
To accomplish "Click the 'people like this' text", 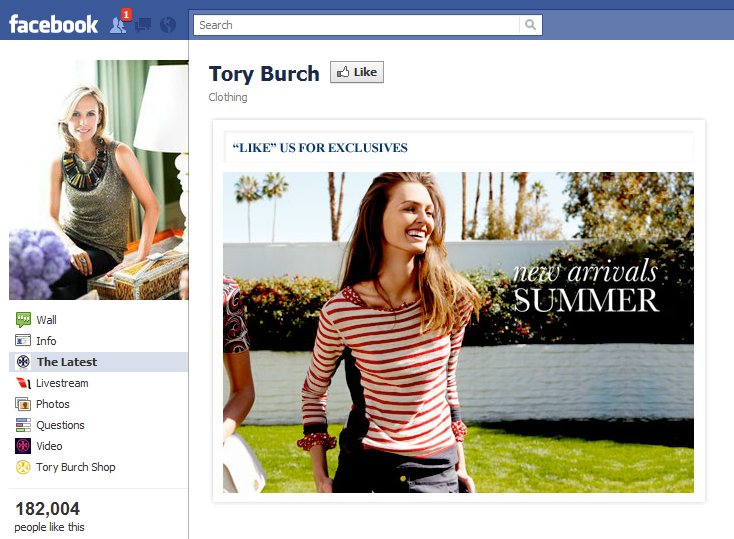I will coord(49,527).
